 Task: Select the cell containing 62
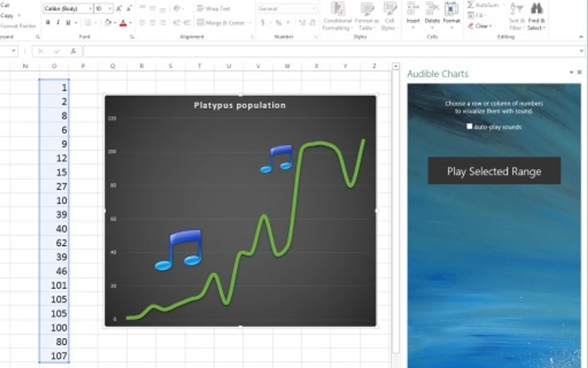54,243
